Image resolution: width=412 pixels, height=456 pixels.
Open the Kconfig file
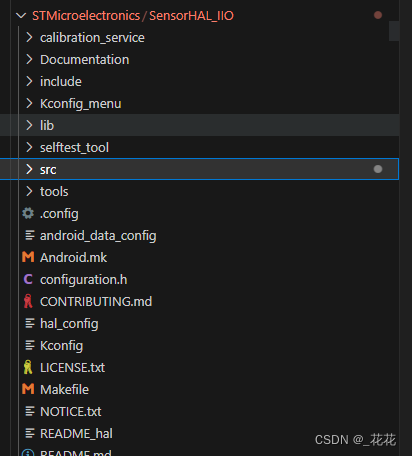point(61,345)
